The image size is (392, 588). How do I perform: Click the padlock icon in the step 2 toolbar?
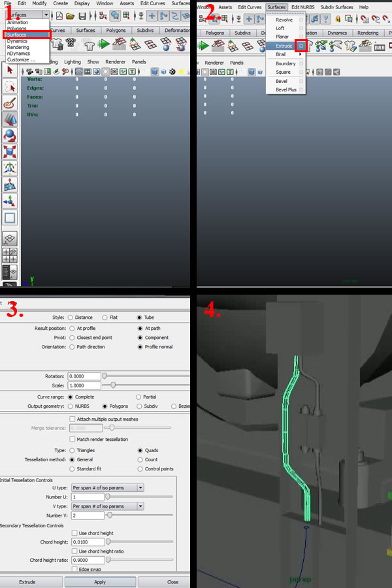point(338,19)
